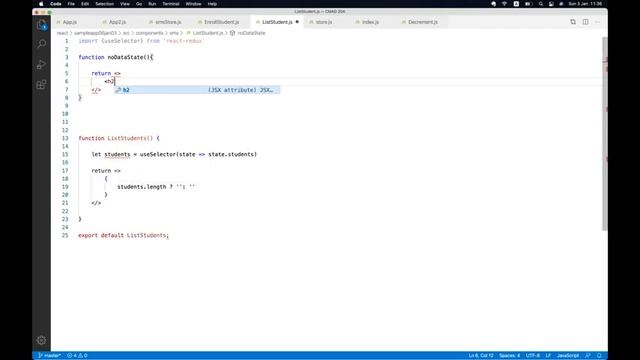Open the Edit menu
Screen dimensions: 640x360
(85, 4)
